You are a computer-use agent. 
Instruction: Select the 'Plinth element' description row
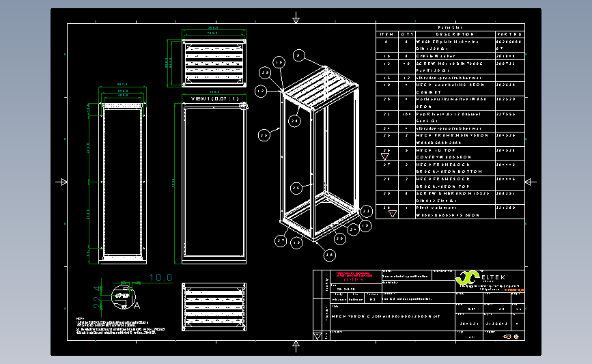coord(455,212)
